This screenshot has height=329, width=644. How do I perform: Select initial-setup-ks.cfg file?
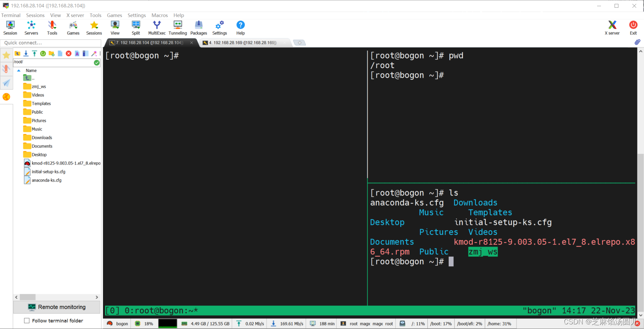point(45,171)
